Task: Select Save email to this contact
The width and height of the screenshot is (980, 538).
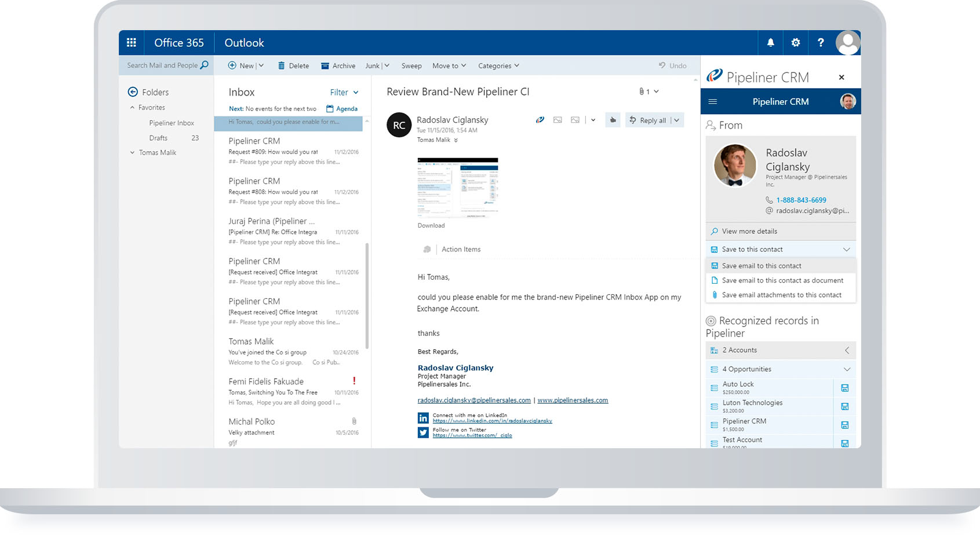Action: (x=781, y=266)
